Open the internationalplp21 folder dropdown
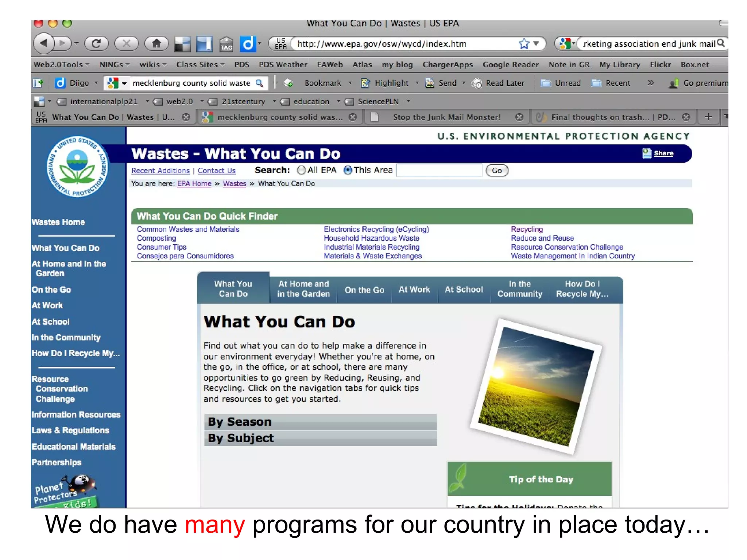Viewport: 747px width, 560px height. pos(147,101)
